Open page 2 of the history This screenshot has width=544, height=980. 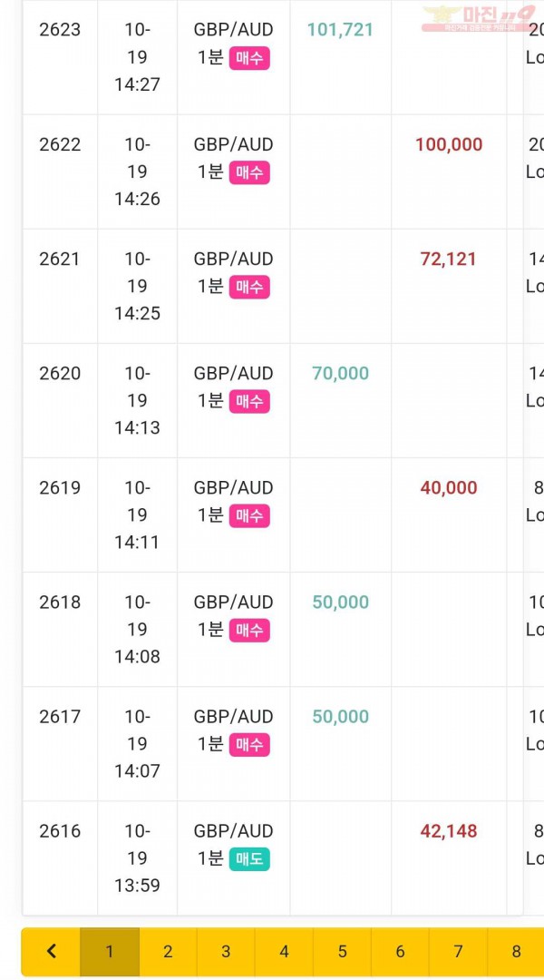click(168, 951)
